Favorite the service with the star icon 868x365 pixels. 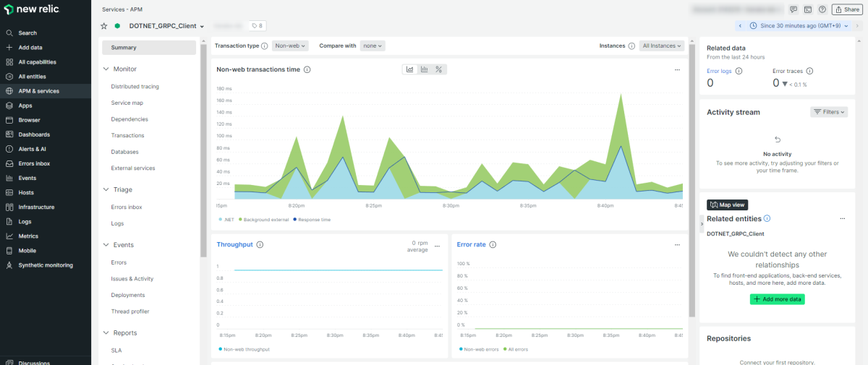[104, 26]
